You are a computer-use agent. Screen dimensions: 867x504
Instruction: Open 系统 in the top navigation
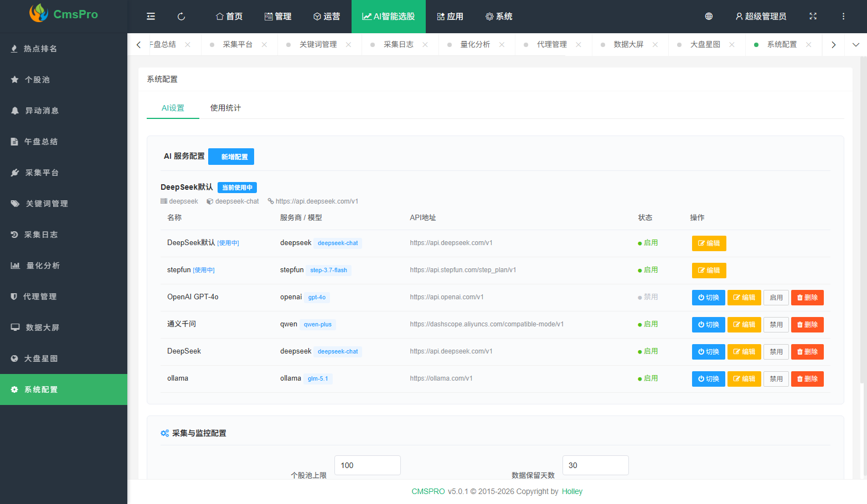[x=499, y=17]
